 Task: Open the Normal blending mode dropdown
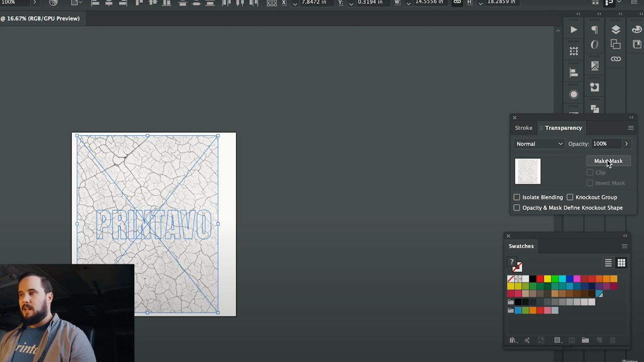[x=539, y=144]
